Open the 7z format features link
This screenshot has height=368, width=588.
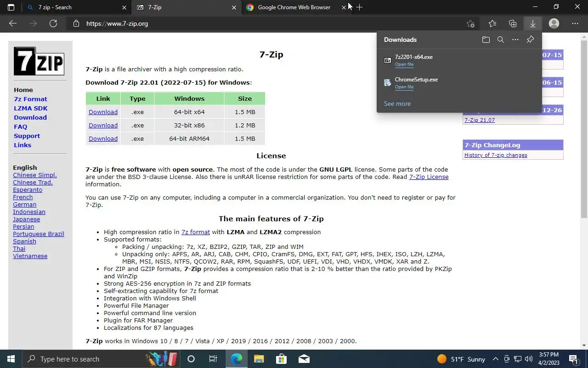[196, 232]
